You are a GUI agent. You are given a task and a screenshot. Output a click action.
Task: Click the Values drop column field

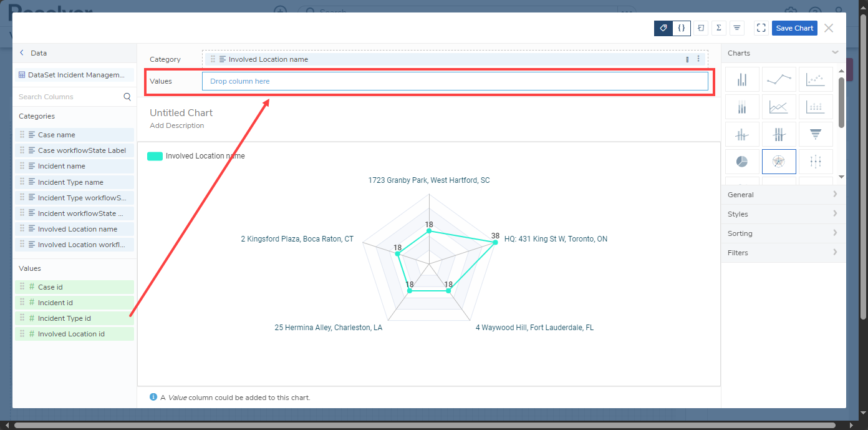pos(455,81)
